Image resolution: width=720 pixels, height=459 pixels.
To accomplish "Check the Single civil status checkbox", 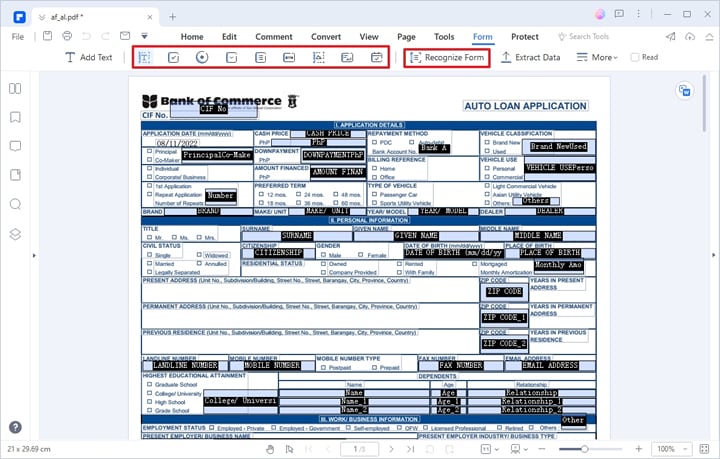I will (149, 255).
